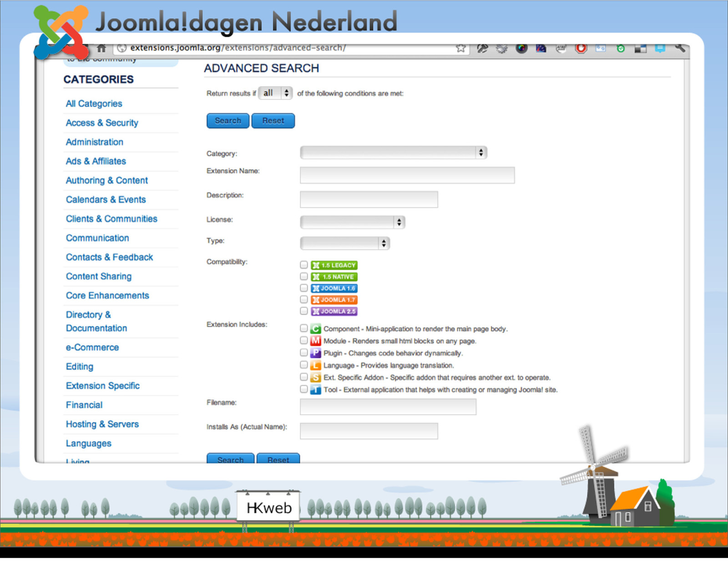
Task: Open Extension Specific category link
Action: click(103, 386)
